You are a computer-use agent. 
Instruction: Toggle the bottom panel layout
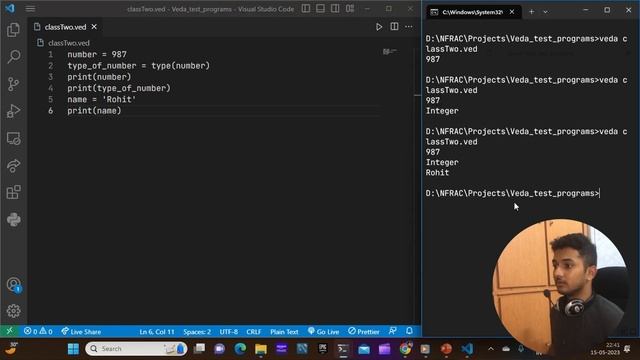coord(320,9)
